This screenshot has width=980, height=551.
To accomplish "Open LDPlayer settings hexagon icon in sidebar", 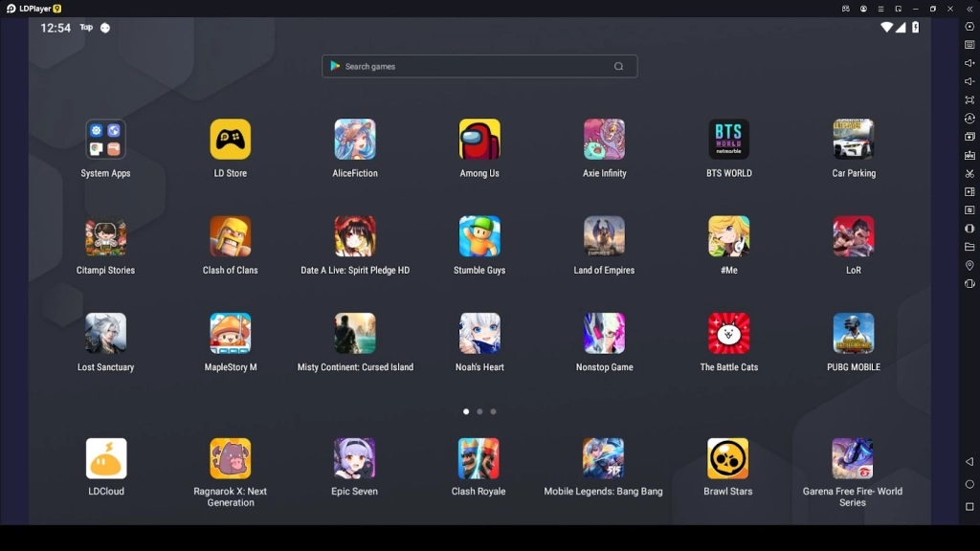I will click(969, 26).
